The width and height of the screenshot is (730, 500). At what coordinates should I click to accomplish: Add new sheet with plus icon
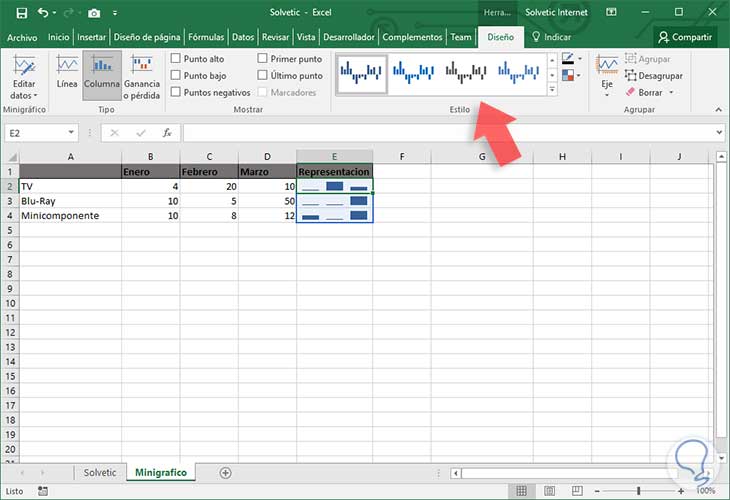tap(225, 473)
